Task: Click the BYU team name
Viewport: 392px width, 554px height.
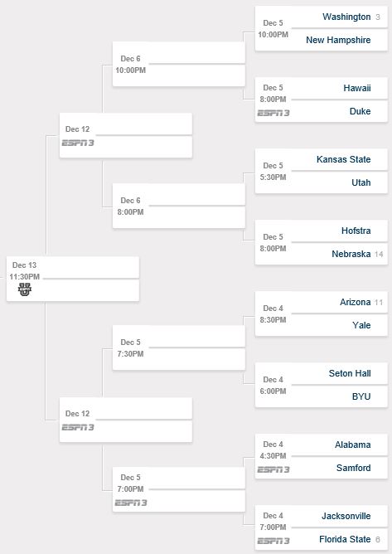Action: (361, 396)
